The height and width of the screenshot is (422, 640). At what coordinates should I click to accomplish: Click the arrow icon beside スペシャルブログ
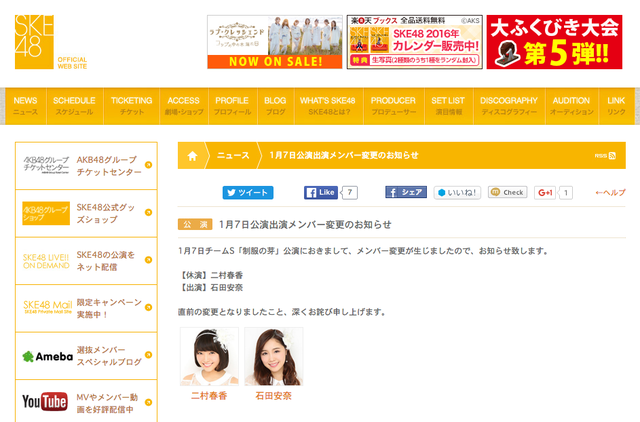(x=149, y=355)
